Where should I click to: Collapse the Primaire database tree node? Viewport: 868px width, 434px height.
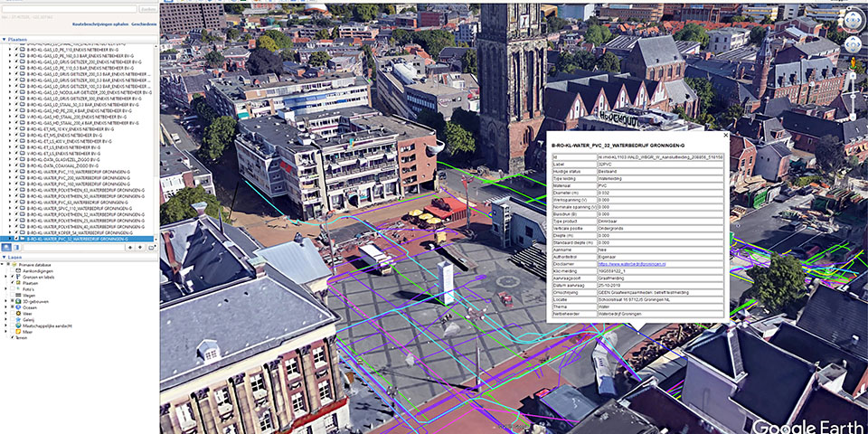point(2,265)
